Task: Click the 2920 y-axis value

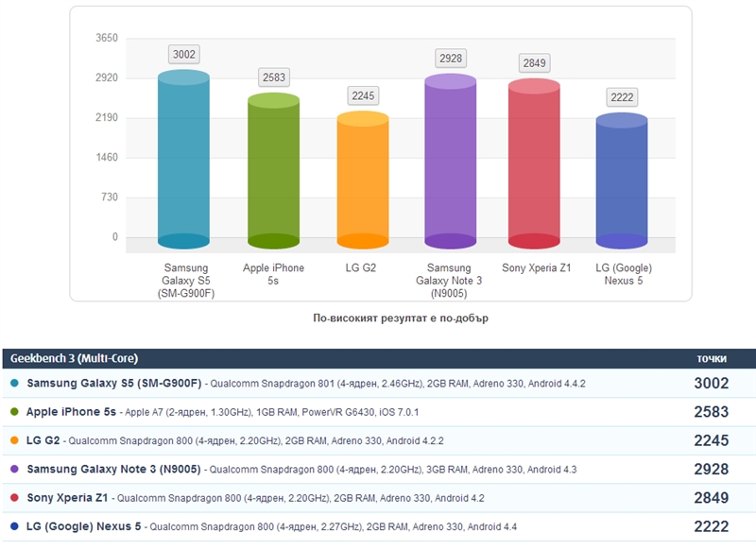Action: point(107,77)
